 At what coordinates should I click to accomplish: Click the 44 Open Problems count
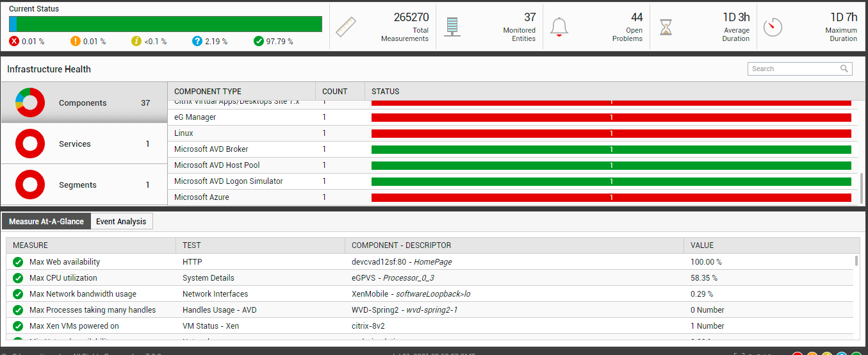pos(636,17)
